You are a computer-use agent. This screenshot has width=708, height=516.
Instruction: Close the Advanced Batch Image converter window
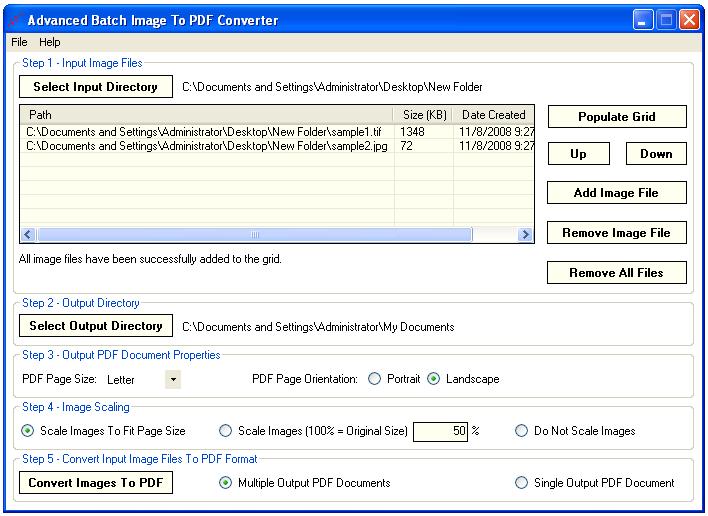[689, 20]
